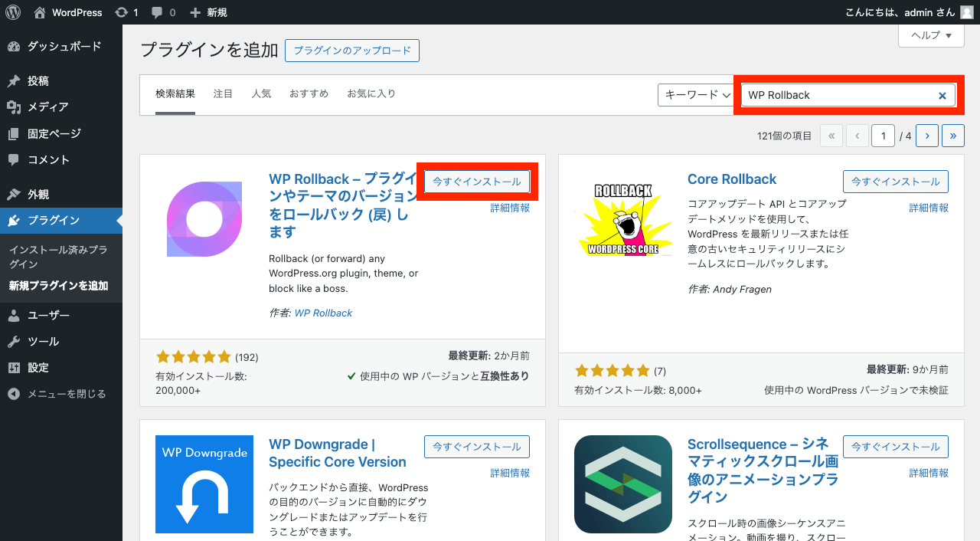
Task: Clear the search field with X icon
Action: (942, 96)
